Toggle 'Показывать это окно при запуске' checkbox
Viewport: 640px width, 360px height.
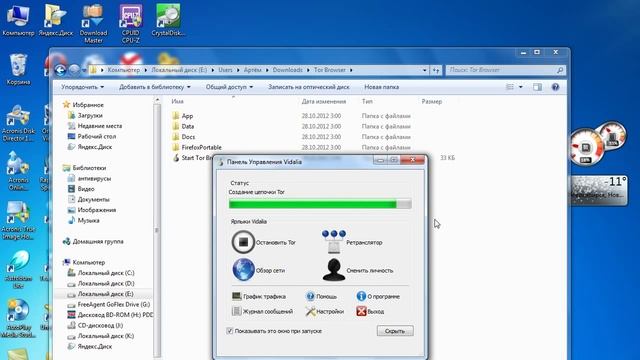(230, 331)
